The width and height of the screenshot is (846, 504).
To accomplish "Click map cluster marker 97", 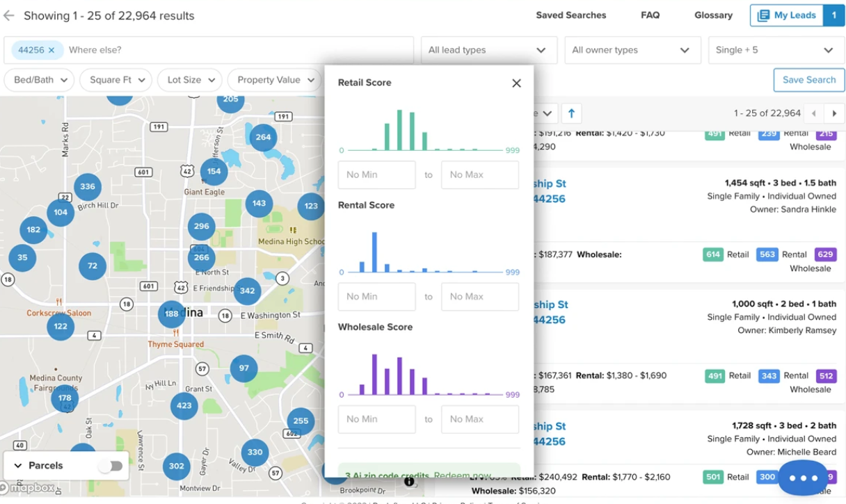I will point(244,368).
